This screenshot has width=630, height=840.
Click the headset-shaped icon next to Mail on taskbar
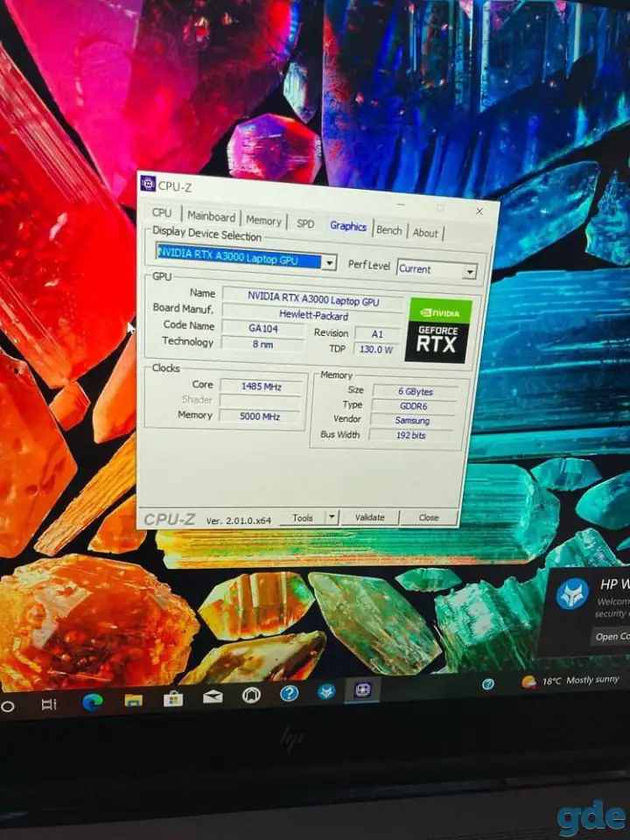point(251,696)
